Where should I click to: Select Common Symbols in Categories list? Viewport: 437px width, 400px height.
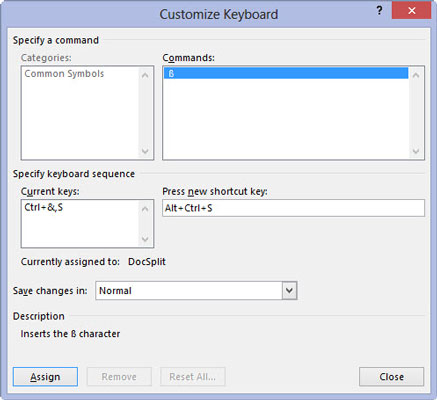click(64, 74)
